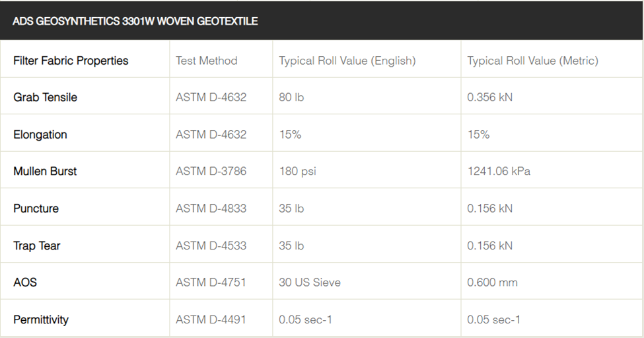Select 35 lb in the Puncture row
The width and height of the screenshot is (644, 338).
(291, 209)
